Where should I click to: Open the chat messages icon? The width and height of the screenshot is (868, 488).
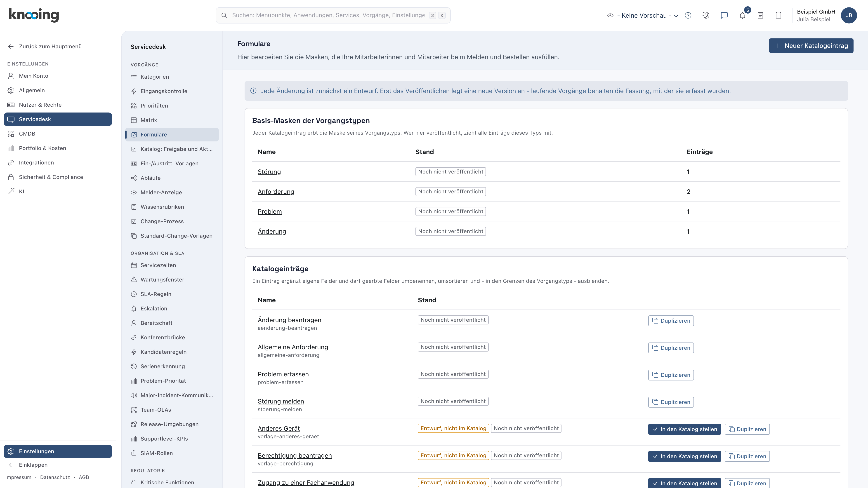724,16
